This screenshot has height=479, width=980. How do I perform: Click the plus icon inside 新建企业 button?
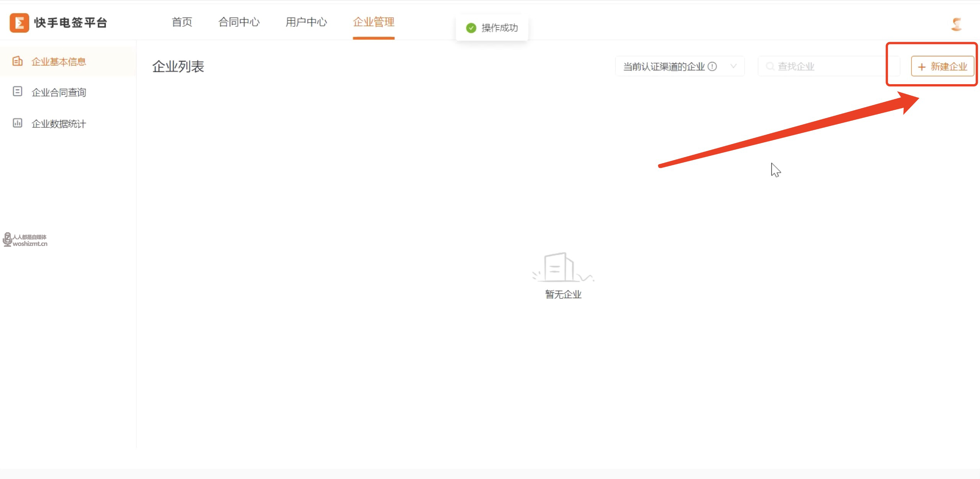point(921,66)
